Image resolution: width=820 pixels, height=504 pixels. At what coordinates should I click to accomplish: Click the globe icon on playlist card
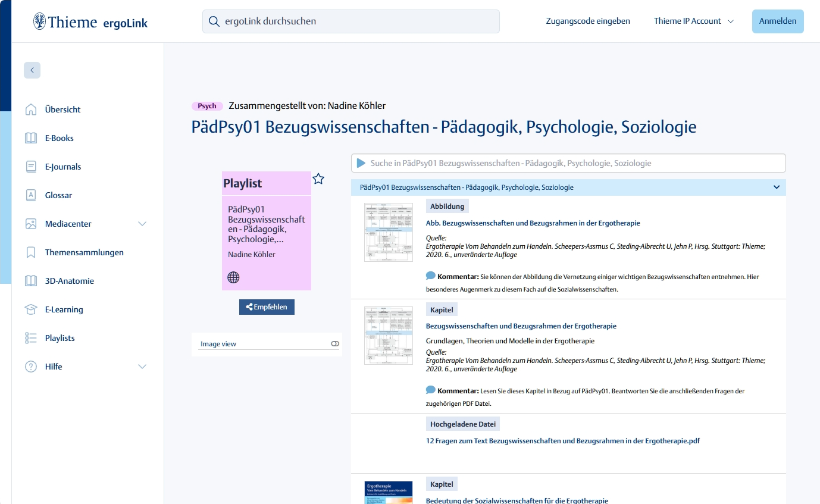point(233,277)
